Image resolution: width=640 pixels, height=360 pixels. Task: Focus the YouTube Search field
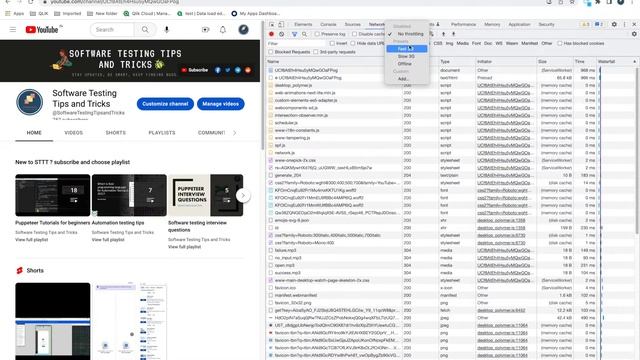pos(112,30)
